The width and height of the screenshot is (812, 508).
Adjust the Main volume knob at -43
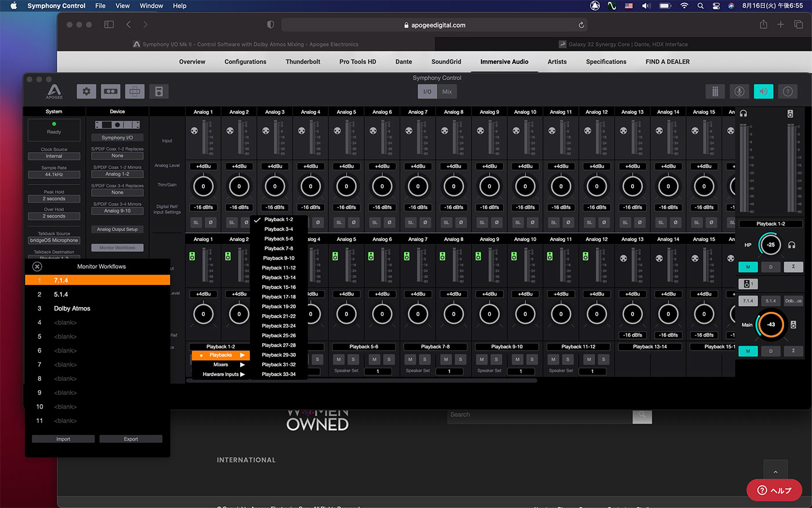click(771, 325)
